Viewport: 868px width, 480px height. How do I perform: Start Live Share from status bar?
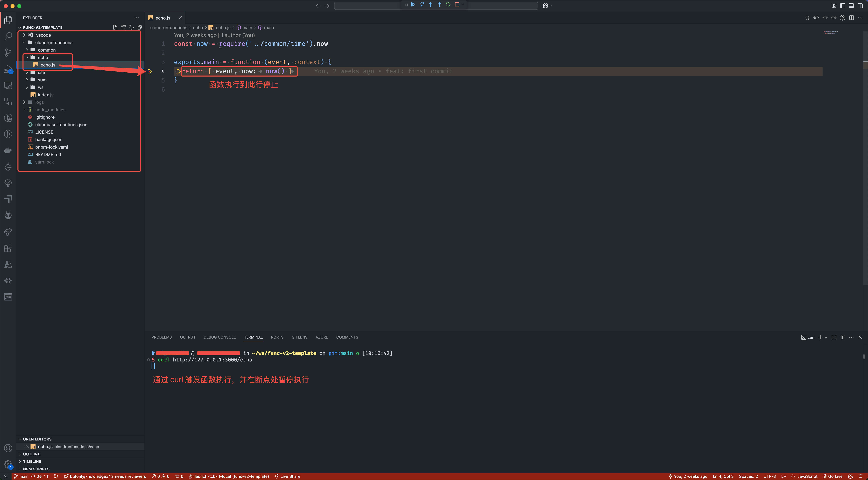[287, 476]
